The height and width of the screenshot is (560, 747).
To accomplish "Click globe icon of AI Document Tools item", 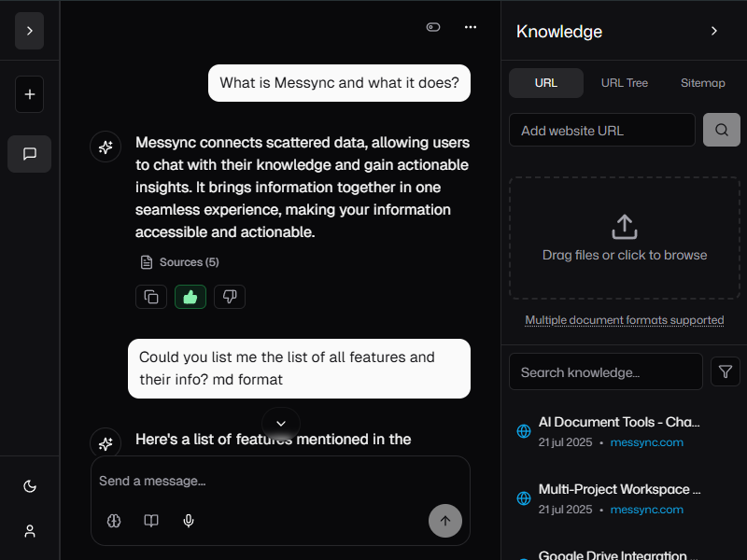I will [x=524, y=431].
